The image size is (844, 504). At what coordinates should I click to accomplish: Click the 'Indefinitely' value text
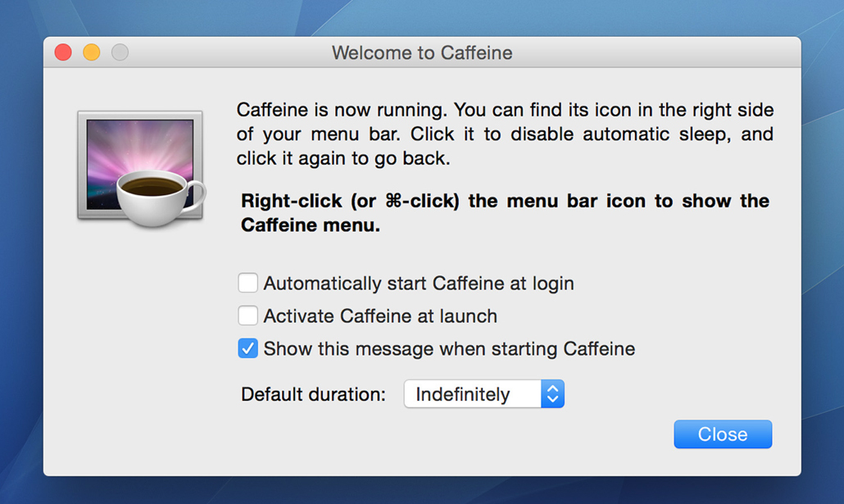pos(462,394)
